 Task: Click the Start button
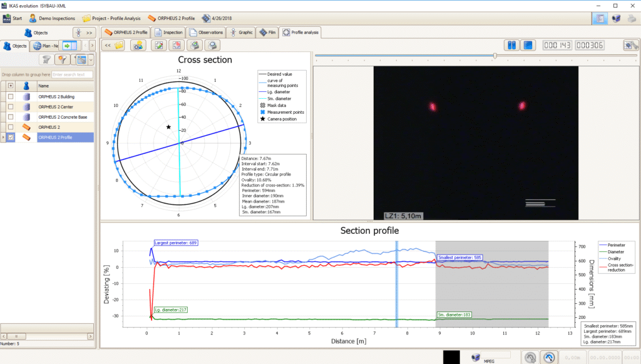[13, 18]
